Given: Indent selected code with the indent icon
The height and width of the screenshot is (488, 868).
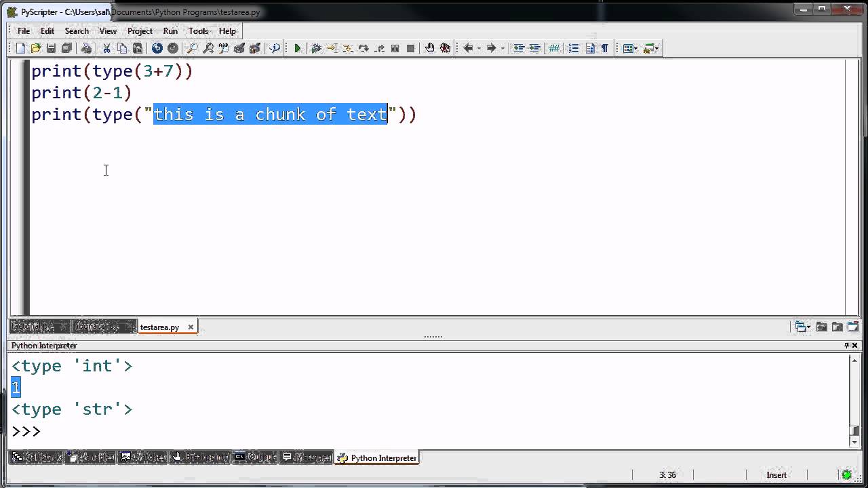Looking at the screenshot, I should [x=534, y=48].
